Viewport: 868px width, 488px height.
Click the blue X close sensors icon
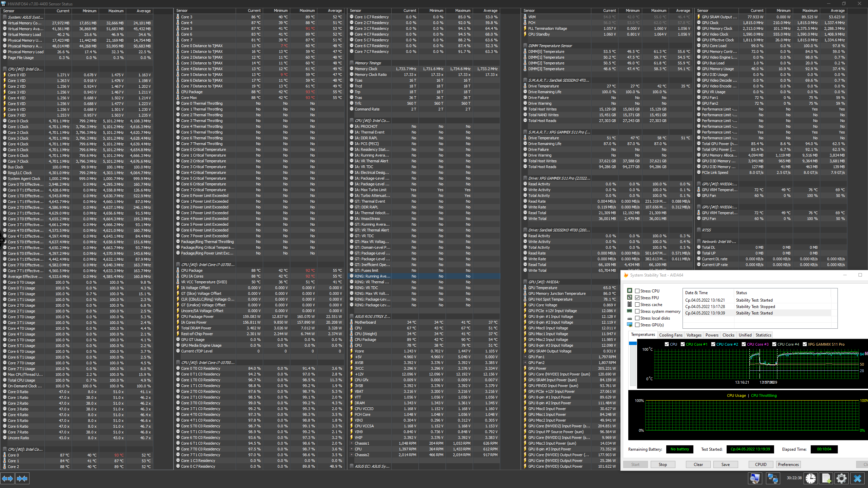pos(857,479)
